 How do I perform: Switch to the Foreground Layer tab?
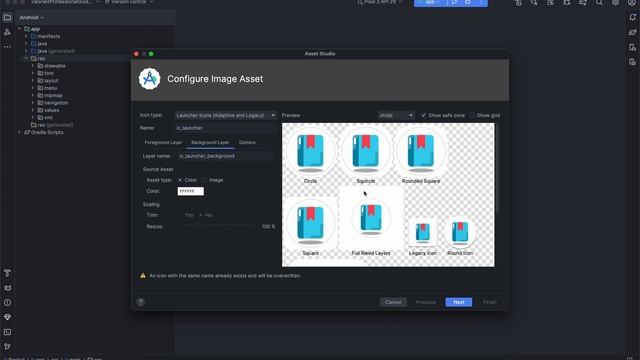coord(163,142)
